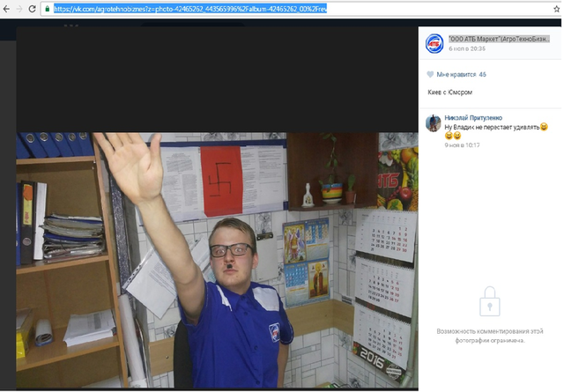Reload the page with the refresh icon

(33, 9)
